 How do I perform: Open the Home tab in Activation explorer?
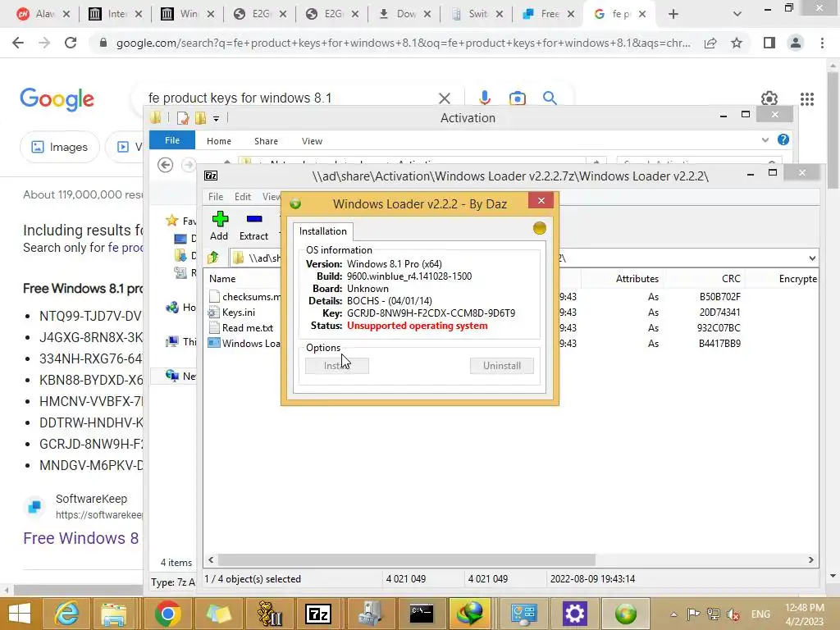tap(219, 141)
